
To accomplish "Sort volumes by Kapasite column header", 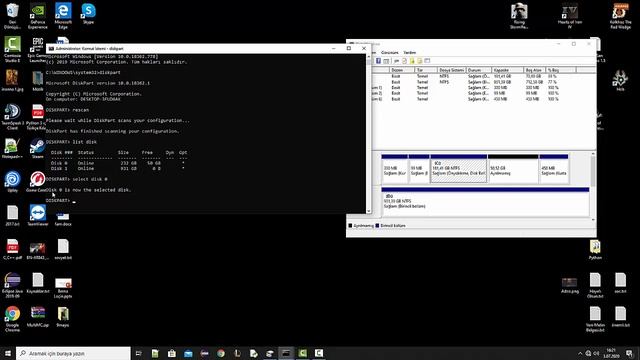I will click(x=507, y=70).
